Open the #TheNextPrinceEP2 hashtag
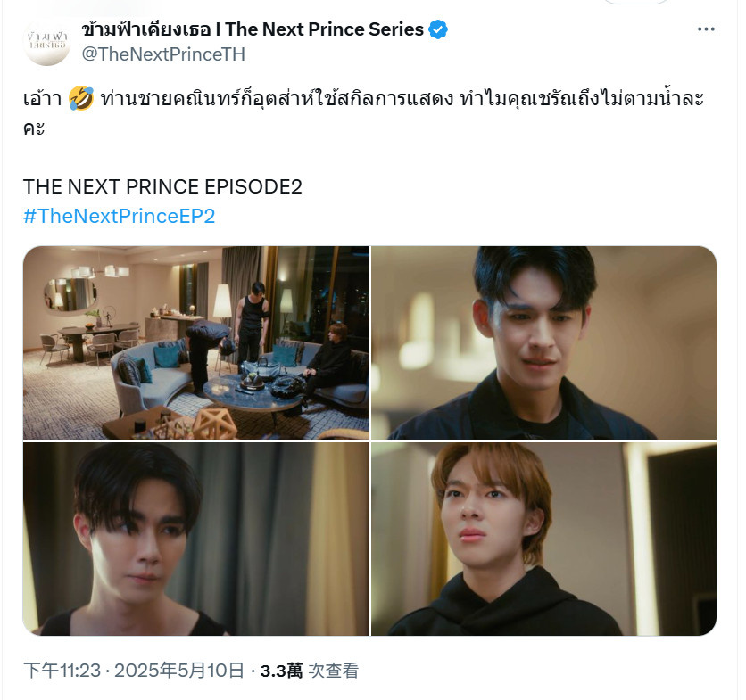The width and height of the screenshot is (746, 700). pos(120,216)
